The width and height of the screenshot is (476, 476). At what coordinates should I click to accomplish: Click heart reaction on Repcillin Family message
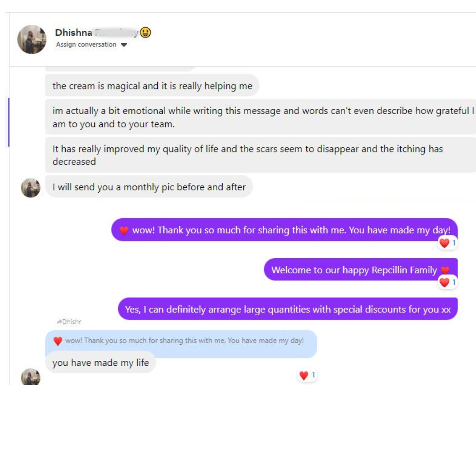click(x=447, y=283)
